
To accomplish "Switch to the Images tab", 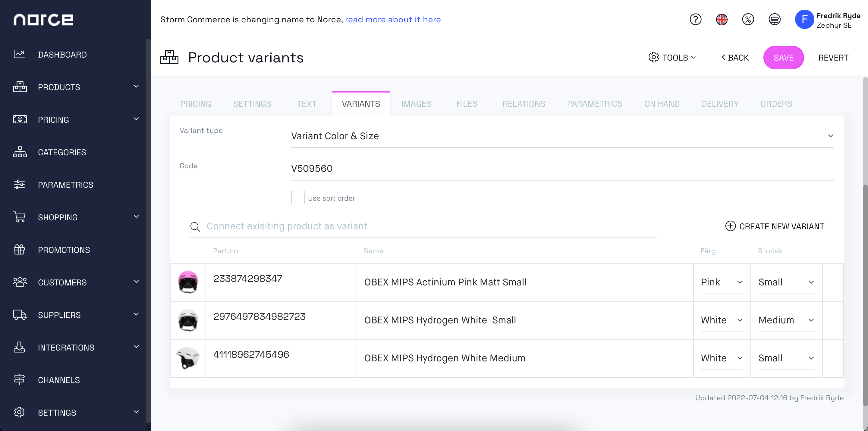I will tap(416, 104).
